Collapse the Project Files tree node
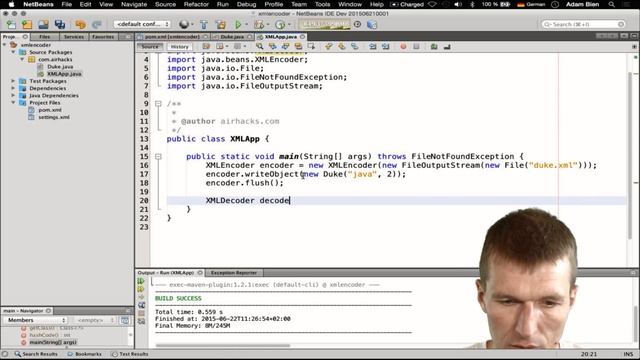640x360 pixels. pyautogui.click(x=13, y=102)
